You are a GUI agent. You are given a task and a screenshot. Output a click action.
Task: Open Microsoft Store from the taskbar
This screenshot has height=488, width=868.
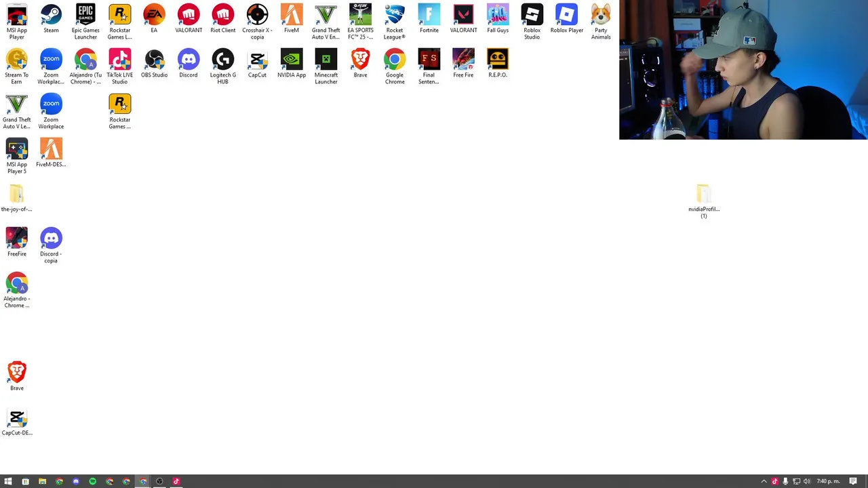tap(25, 481)
